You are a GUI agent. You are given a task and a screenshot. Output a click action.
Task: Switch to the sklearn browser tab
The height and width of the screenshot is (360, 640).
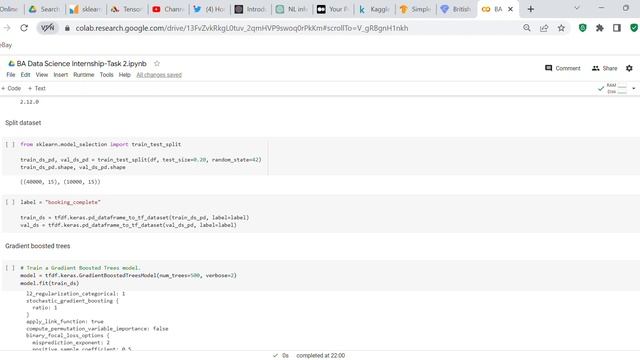(85, 9)
